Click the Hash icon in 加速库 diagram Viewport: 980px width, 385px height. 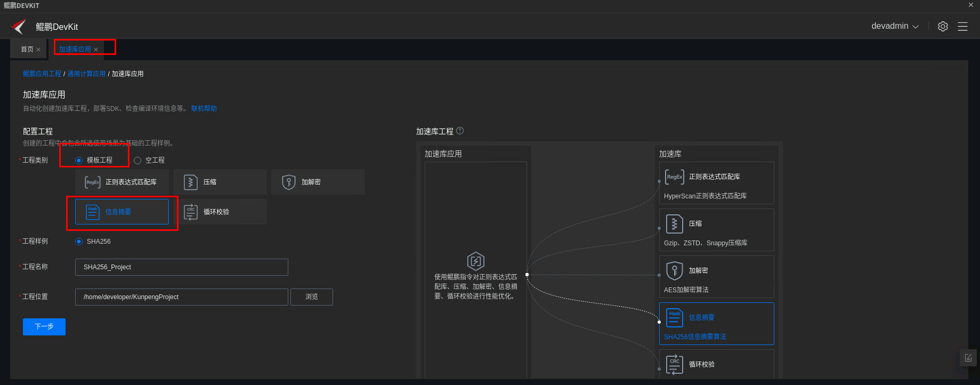[675, 317]
